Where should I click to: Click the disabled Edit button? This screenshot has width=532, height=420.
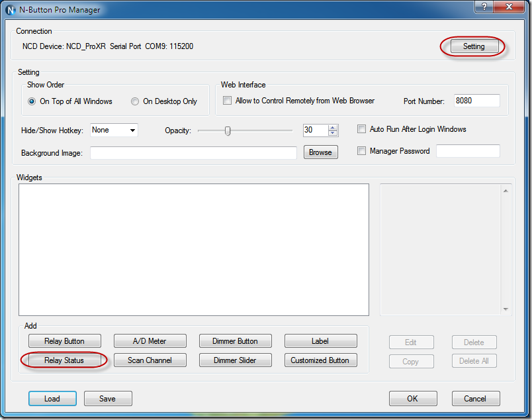pos(411,342)
